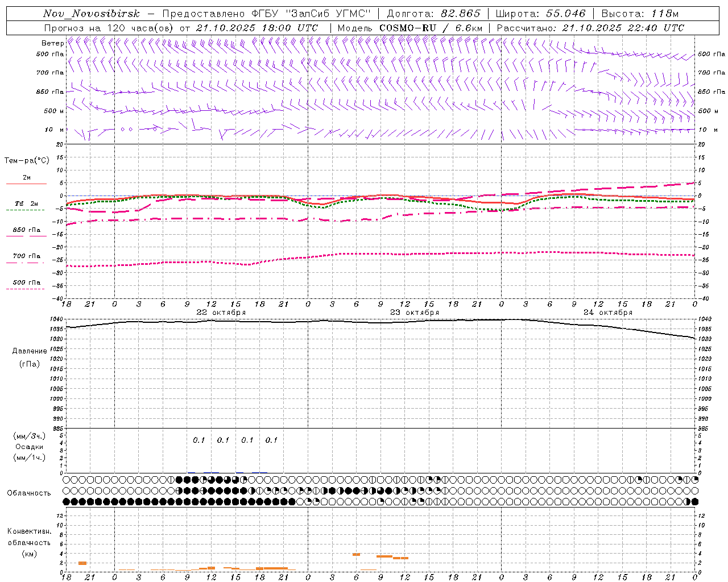Image resolution: width=728 pixels, height=582 pixels.
Task: Click orange convective bar at 6h October 23
Action: tap(357, 554)
